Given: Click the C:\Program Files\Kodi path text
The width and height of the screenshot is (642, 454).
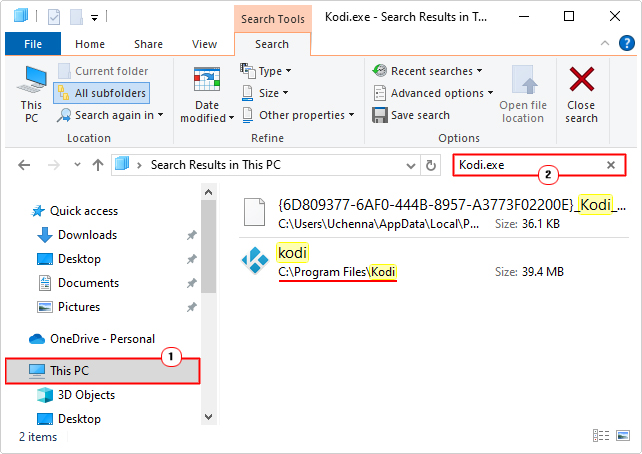Looking at the screenshot, I should point(337,272).
